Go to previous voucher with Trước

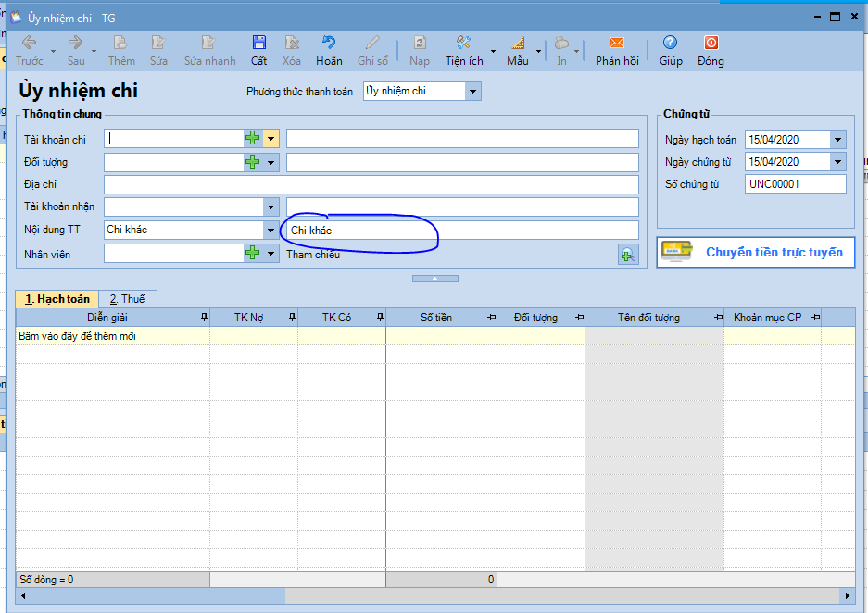(29, 51)
